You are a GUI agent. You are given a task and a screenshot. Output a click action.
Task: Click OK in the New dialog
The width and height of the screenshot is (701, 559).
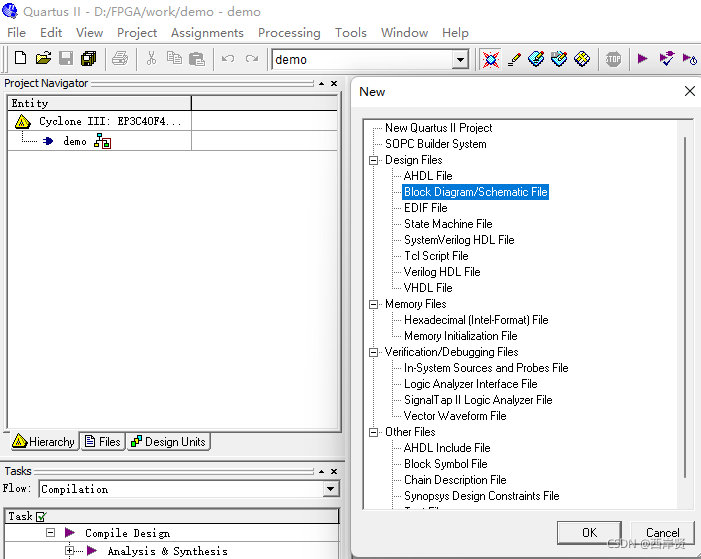click(589, 533)
